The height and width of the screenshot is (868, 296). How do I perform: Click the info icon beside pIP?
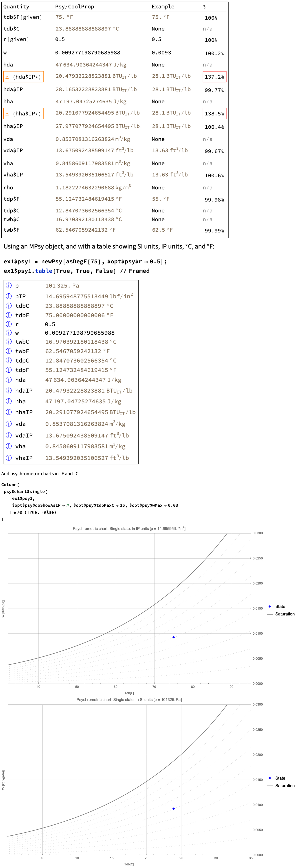point(9,296)
